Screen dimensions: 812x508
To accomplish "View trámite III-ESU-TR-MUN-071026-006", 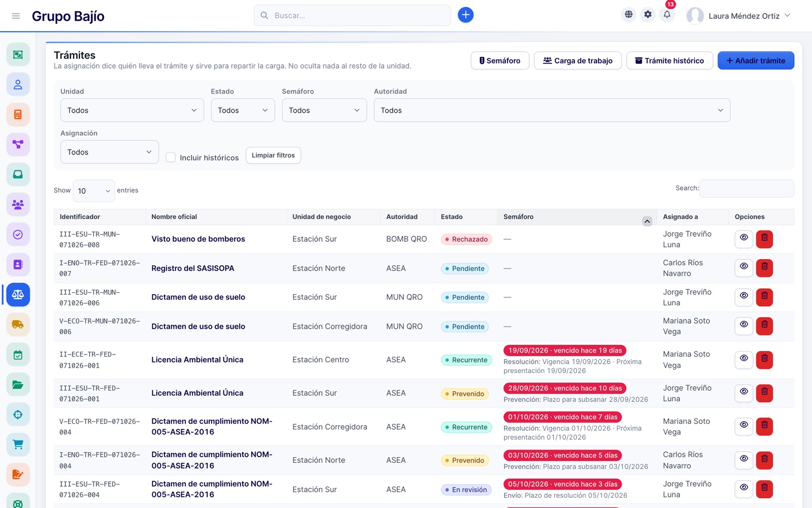I will tap(743, 297).
